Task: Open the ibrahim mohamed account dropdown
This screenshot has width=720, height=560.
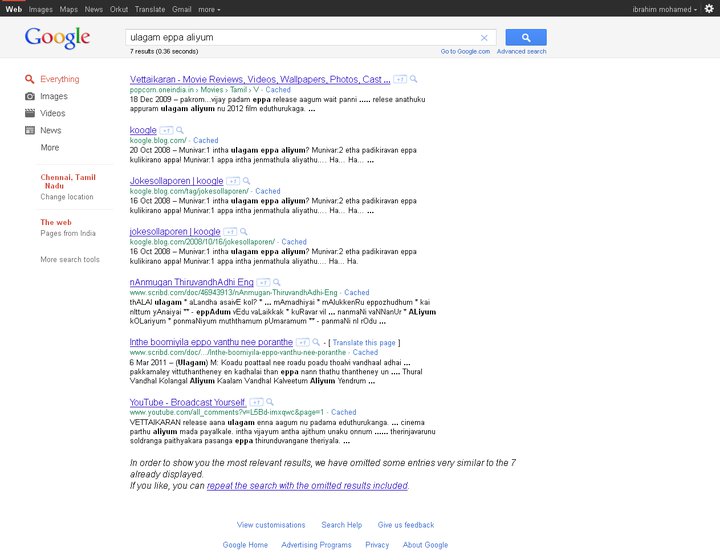Action: tap(664, 9)
